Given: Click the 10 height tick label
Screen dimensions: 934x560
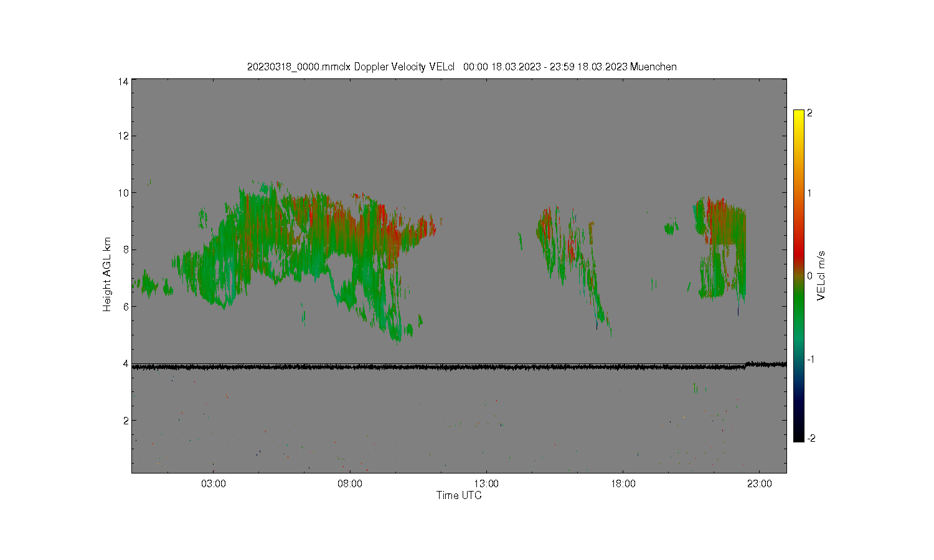Looking at the screenshot, I should 123,193.
